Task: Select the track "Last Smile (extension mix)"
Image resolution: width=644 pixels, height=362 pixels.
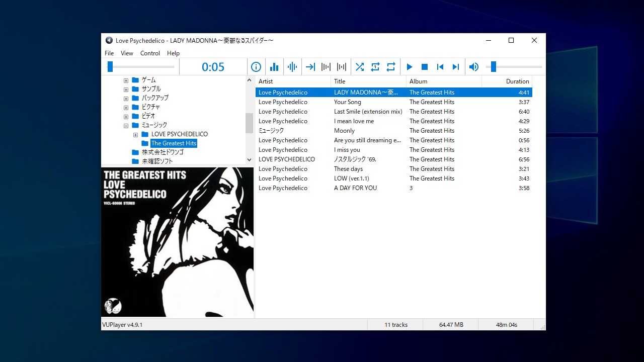Action: click(393, 112)
